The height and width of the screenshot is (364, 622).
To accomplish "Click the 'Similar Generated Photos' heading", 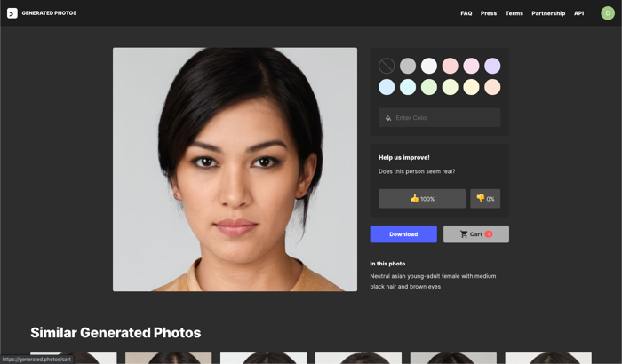I will (116, 333).
